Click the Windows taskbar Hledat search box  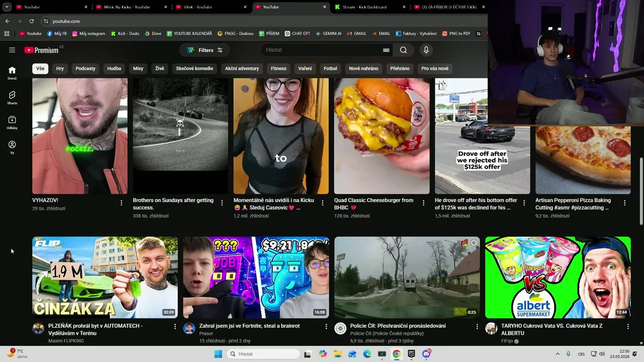click(x=263, y=354)
